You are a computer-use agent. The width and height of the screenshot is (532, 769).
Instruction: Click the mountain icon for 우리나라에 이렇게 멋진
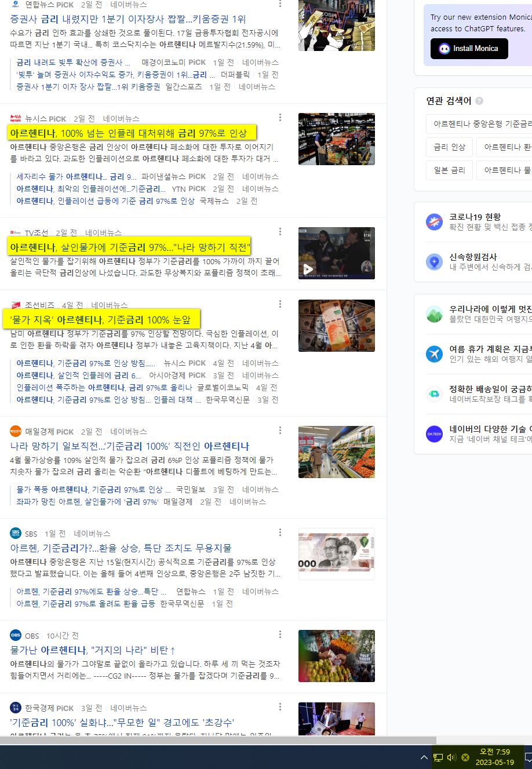click(434, 314)
